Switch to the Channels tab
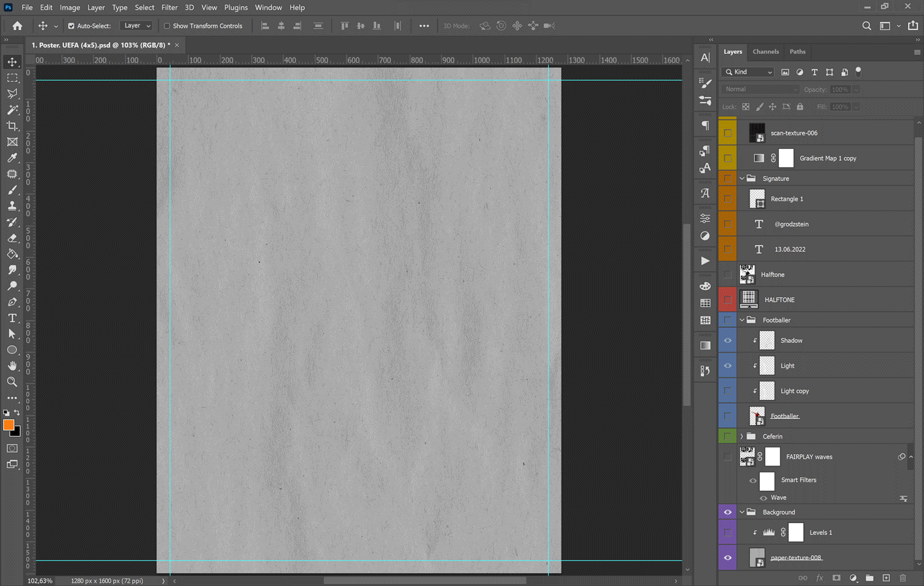Image resolution: width=924 pixels, height=586 pixels. [766, 52]
